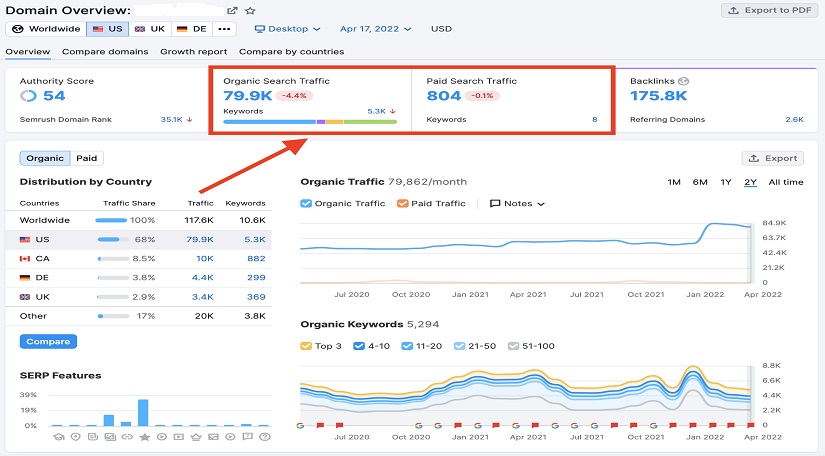This screenshot has height=456, width=825.
Task: Click the Knowledge panel SERP feature icon
Action: [x=58, y=437]
